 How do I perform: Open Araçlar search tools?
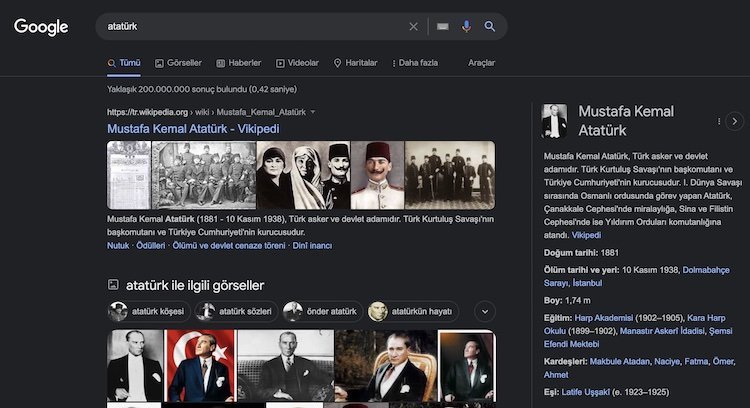(x=481, y=63)
